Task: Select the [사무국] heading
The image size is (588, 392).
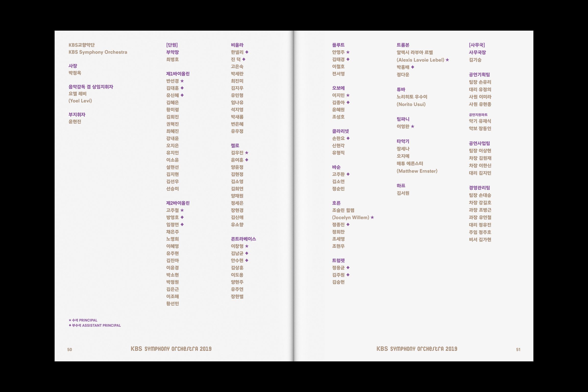Action: coord(477,45)
